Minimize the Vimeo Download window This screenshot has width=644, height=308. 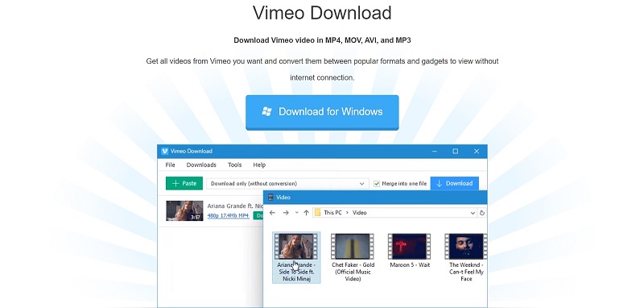(x=435, y=152)
